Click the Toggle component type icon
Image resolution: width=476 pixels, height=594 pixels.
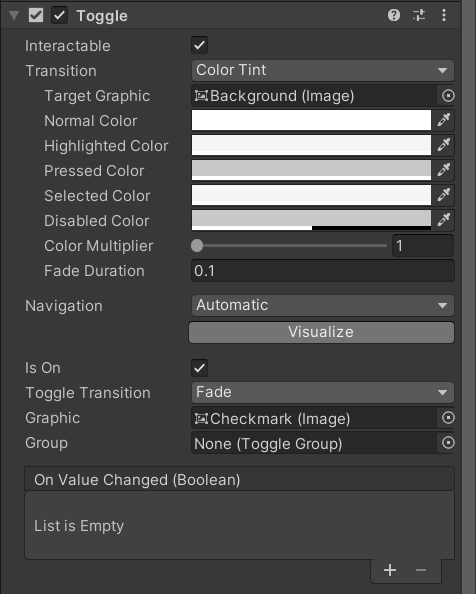(x=36, y=16)
